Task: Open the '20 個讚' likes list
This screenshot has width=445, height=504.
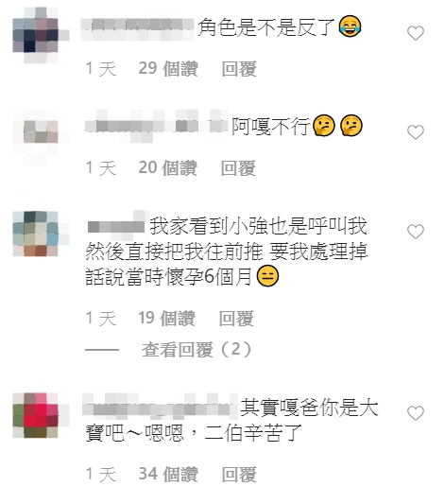Action: pyautogui.click(x=168, y=168)
